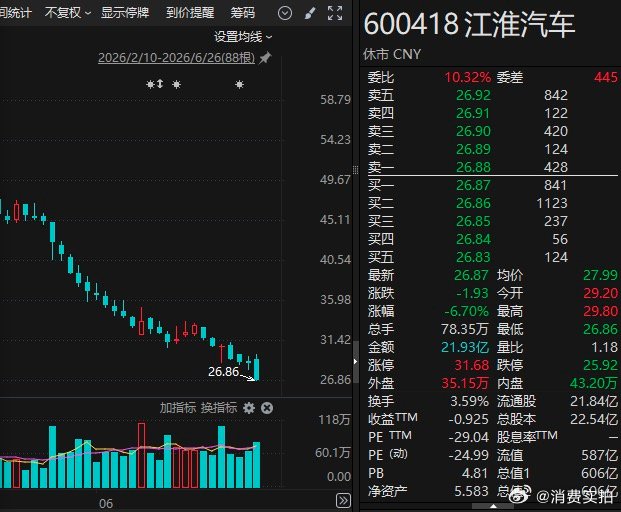Click the PB value 4.81

click(475, 474)
